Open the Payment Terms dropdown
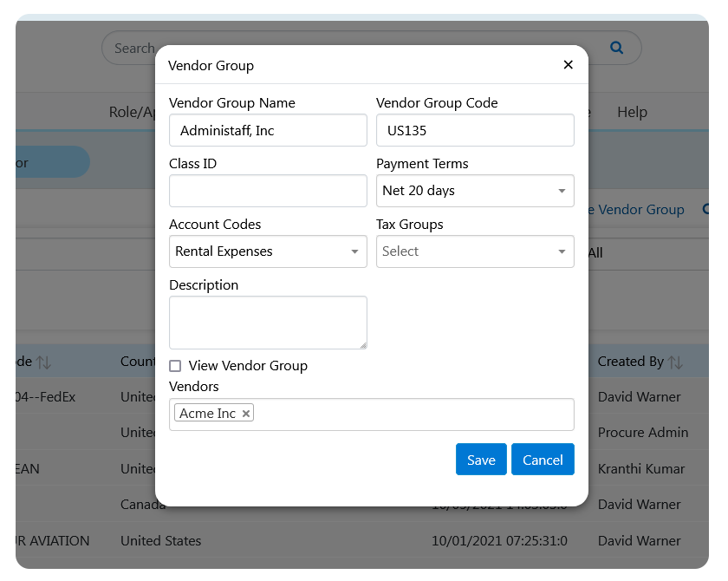This screenshot has height=581, width=728. [x=475, y=191]
